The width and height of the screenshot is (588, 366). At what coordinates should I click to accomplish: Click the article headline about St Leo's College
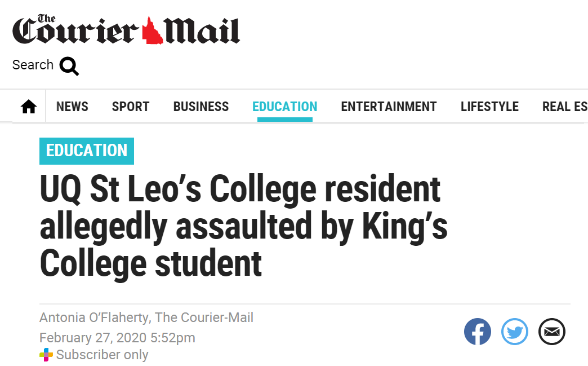[x=244, y=226]
